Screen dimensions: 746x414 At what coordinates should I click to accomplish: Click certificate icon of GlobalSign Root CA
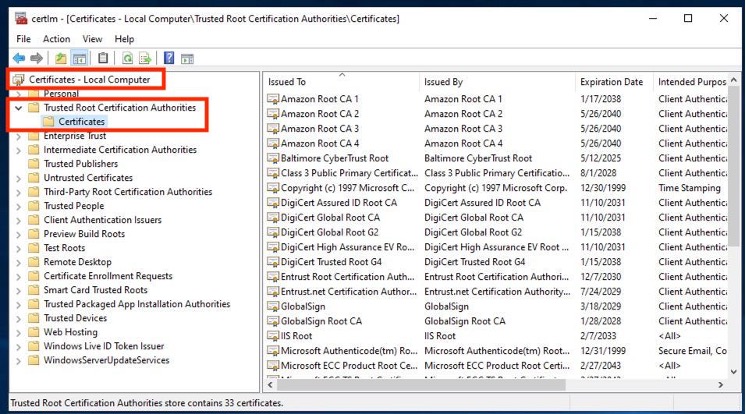pyautogui.click(x=273, y=321)
